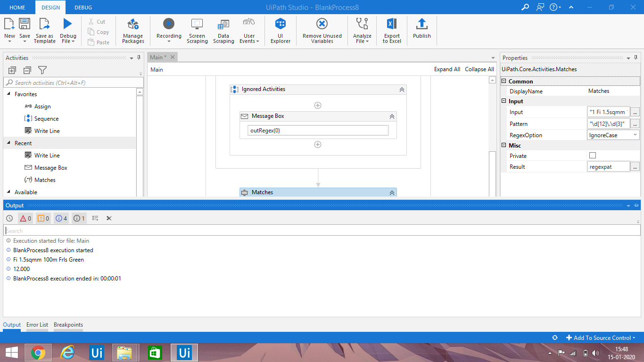Open Analyze File options
This screenshot has width=644, height=362.
362,31
